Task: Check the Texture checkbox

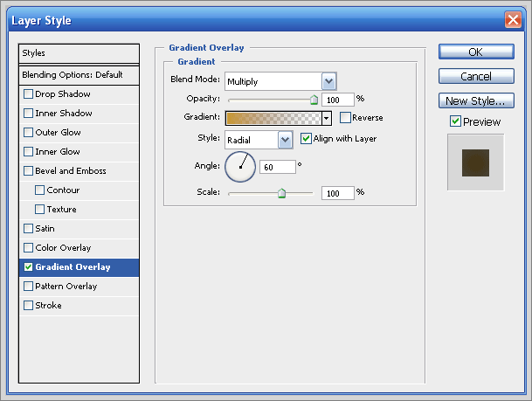Action: [39, 210]
